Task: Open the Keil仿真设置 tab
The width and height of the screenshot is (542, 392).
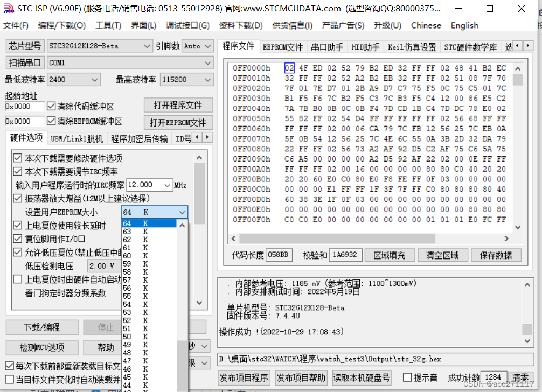Action: coord(413,46)
